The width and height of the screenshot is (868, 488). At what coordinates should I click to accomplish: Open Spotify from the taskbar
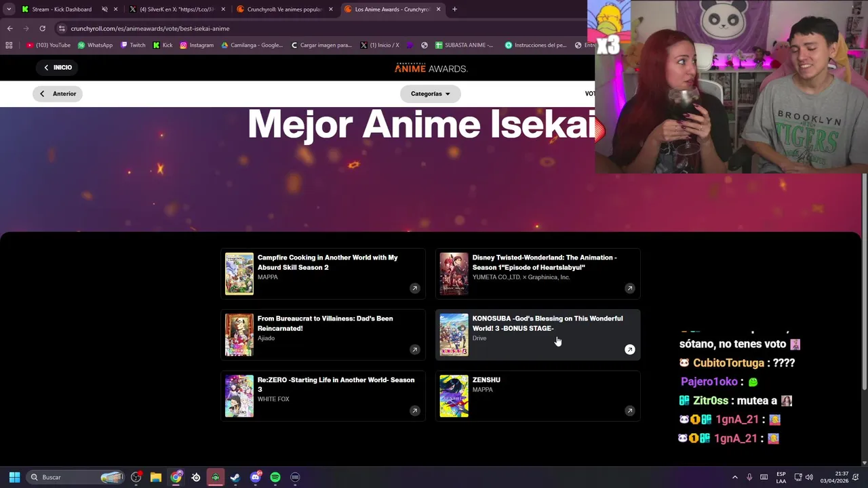275,477
